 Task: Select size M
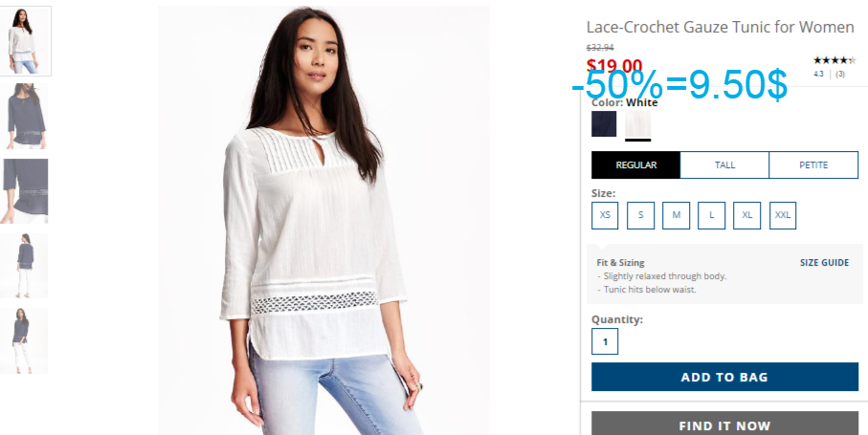pos(677,215)
